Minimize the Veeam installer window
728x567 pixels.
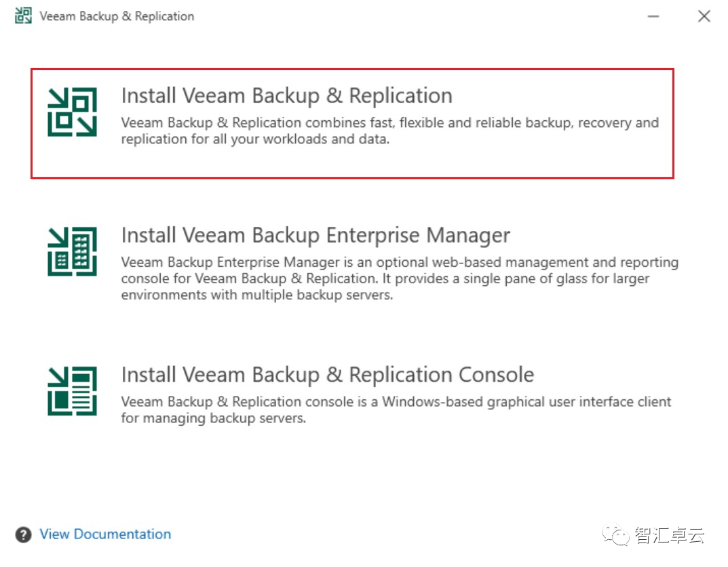[653, 16]
